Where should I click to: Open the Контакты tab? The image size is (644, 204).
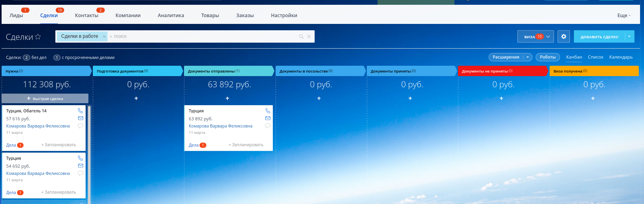pyautogui.click(x=86, y=16)
